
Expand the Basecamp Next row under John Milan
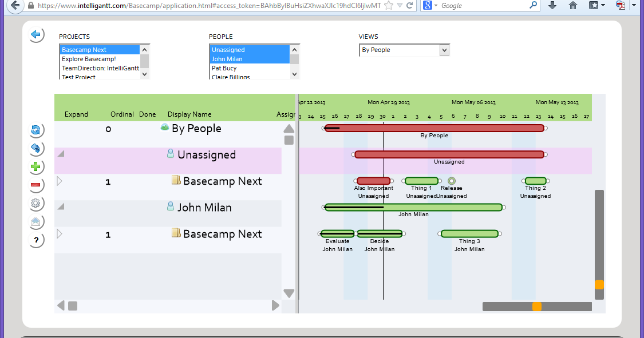[x=59, y=233]
